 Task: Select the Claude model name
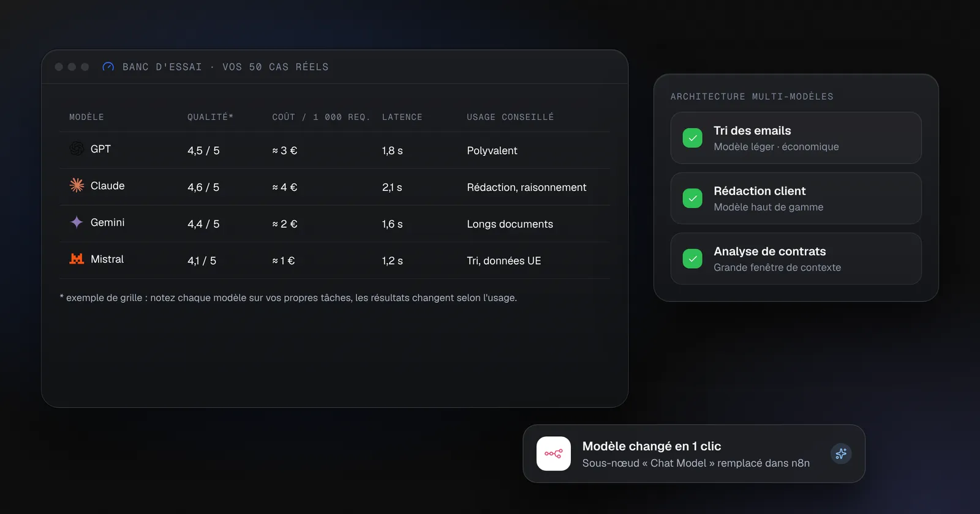click(x=107, y=186)
